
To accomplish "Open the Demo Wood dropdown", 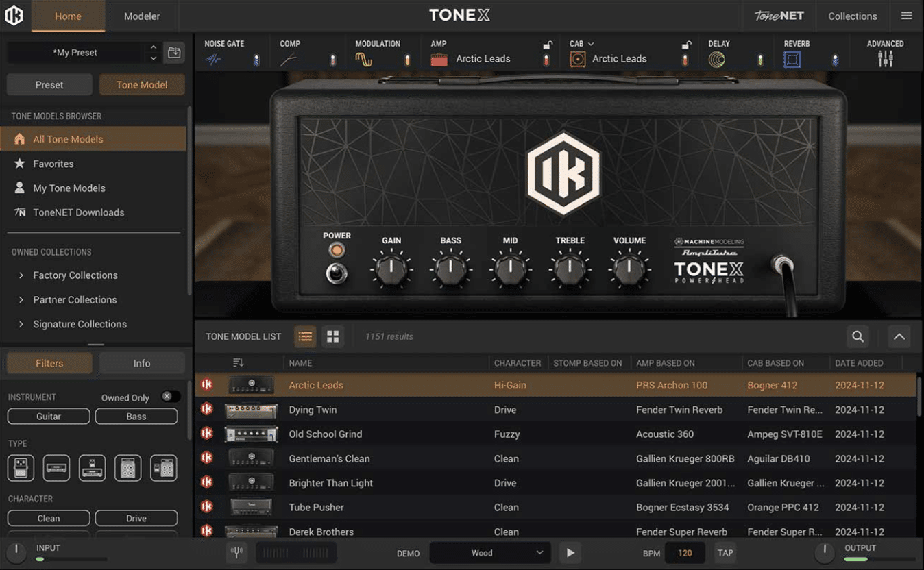I will [490, 553].
